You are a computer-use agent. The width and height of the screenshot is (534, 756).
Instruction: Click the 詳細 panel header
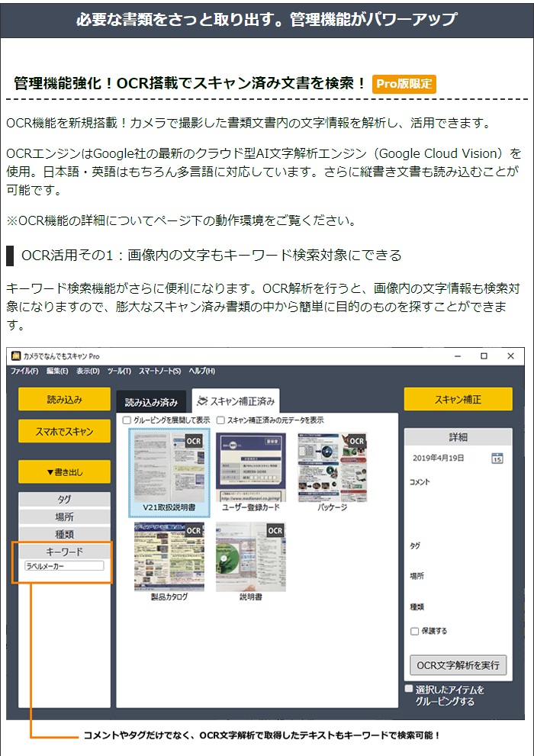pyautogui.click(x=458, y=437)
